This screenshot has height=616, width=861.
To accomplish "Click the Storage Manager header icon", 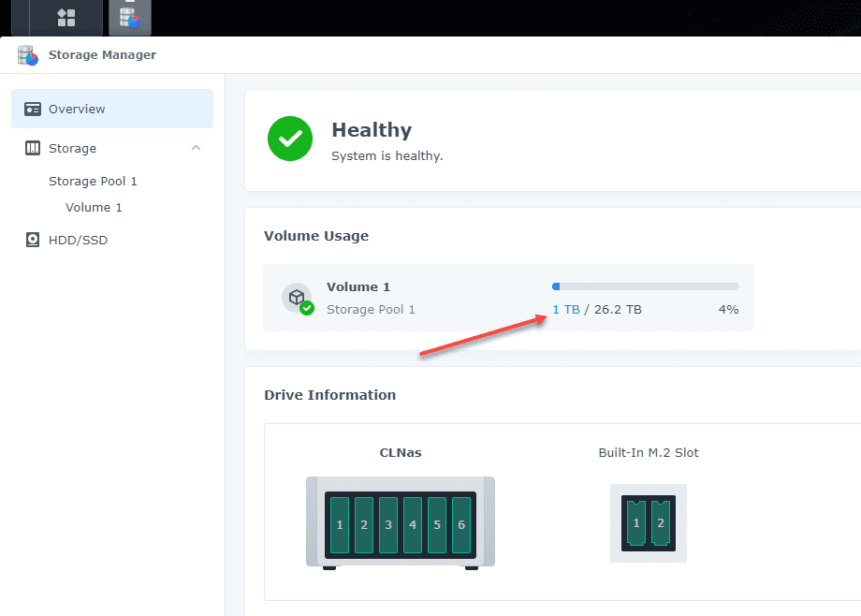I will pos(25,55).
